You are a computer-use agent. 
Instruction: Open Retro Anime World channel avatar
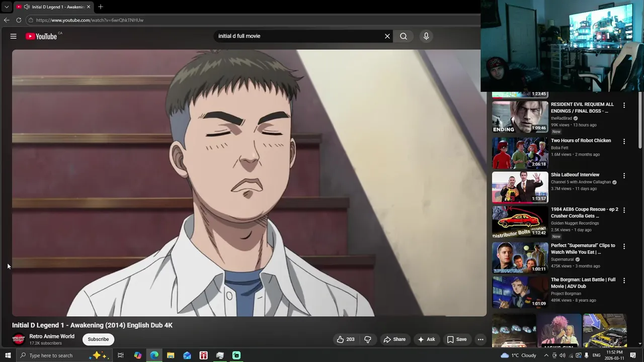[19, 339]
